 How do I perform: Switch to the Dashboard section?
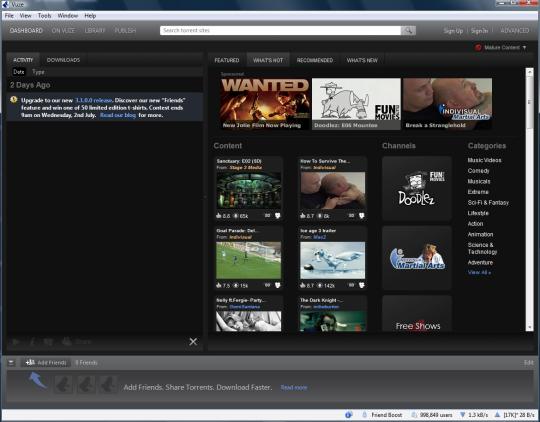(26, 30)
